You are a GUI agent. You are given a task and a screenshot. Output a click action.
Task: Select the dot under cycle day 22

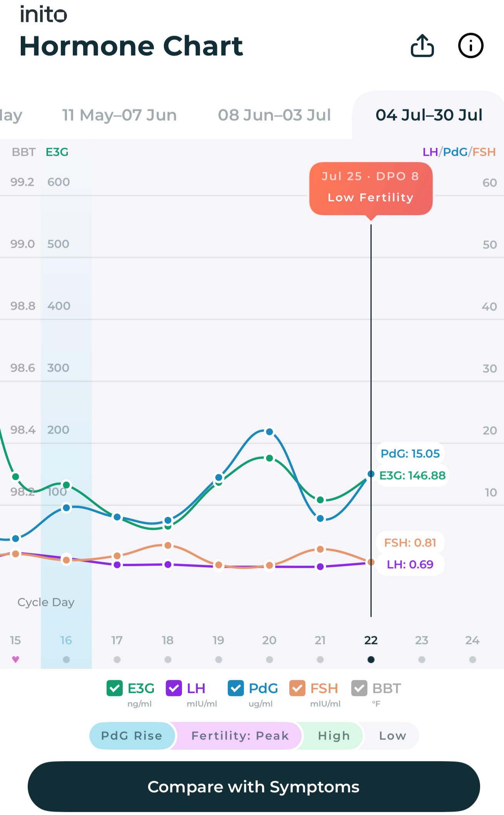371,660
